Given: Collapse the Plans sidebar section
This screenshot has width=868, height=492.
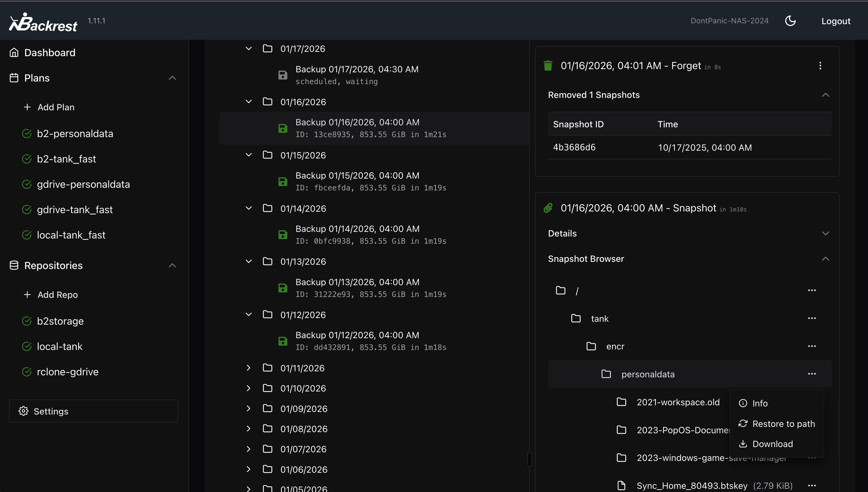Looking at the screenshot, I should point(172,78).
